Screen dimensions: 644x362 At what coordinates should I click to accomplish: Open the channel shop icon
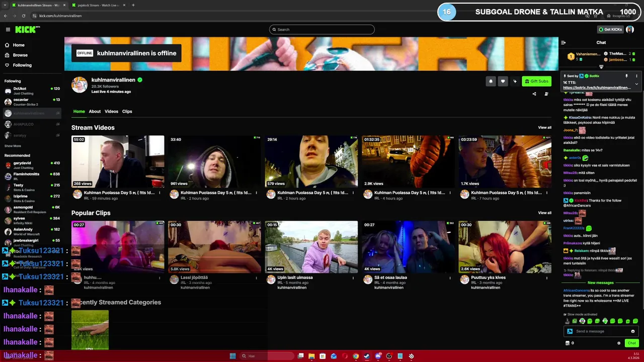pos(568,343)
